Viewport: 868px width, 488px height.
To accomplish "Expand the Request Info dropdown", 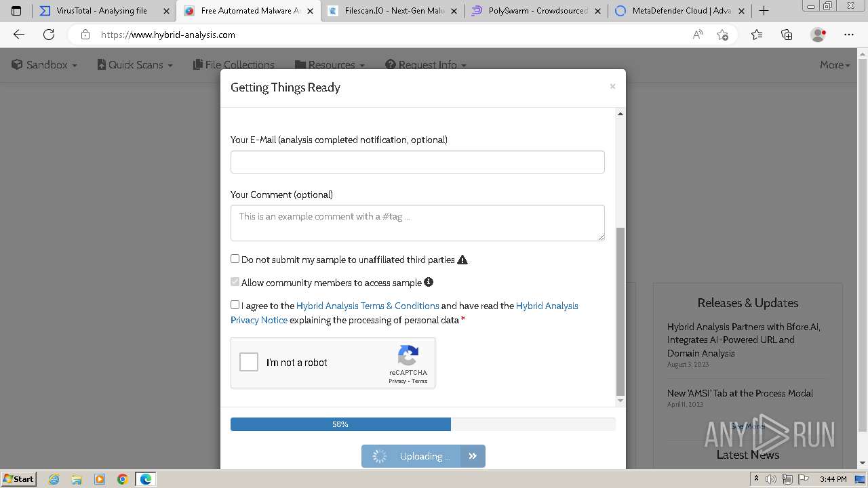I will click(x=426, y=65).
